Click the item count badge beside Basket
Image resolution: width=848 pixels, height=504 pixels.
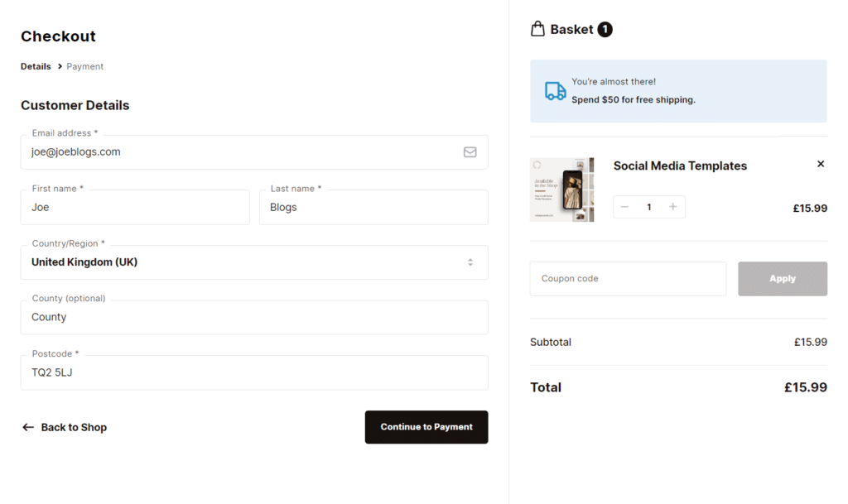point(605,28)
